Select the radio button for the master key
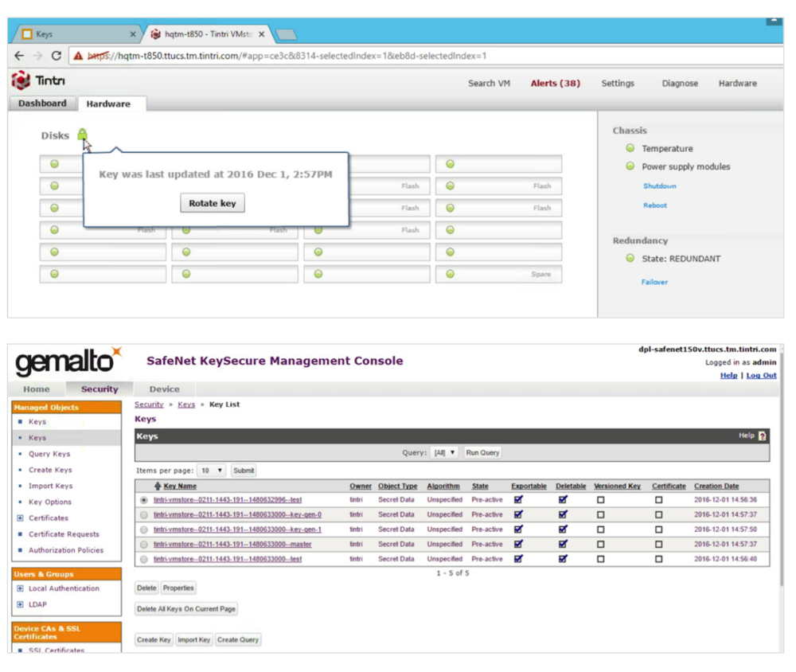Screen dimensions: 796x672 (x=144, y=545)
